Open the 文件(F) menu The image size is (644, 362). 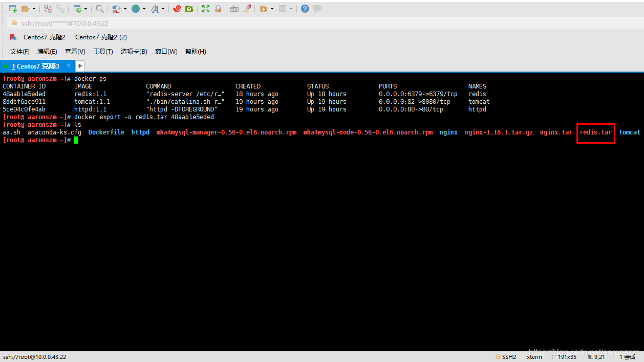[20, 52]
